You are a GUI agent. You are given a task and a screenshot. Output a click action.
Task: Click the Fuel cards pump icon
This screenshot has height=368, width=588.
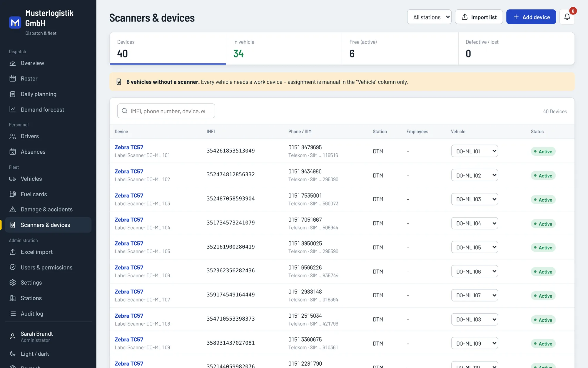[13, 194]
